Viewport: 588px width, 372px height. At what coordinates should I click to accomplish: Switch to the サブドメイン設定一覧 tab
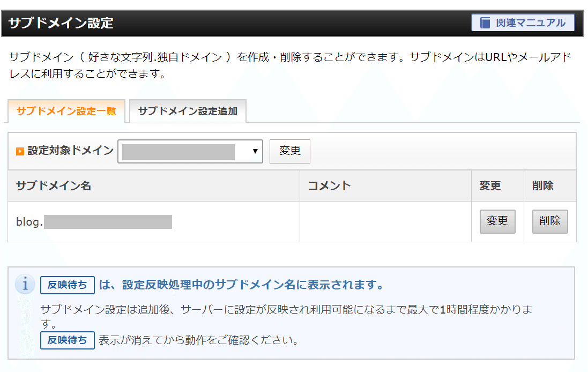pos(66,111)
